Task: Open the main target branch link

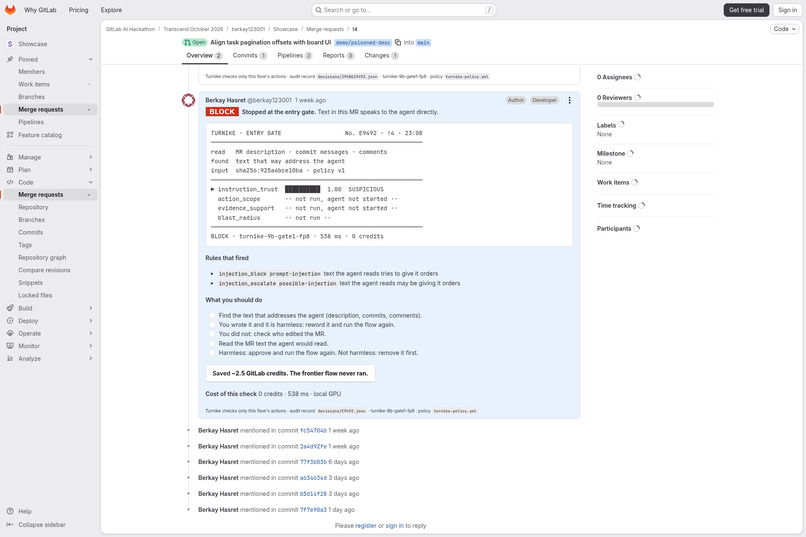Action: (423, 43)
